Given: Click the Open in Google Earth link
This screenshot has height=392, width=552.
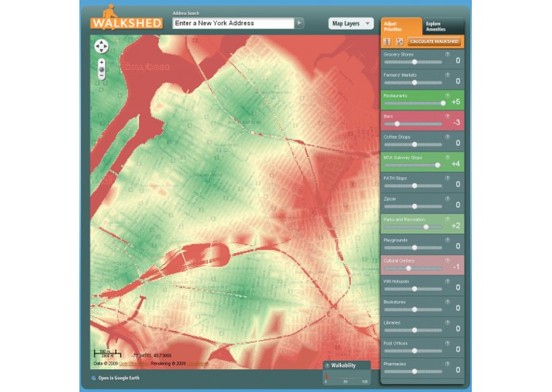Looking at the screenshot, I should [118, 379].
